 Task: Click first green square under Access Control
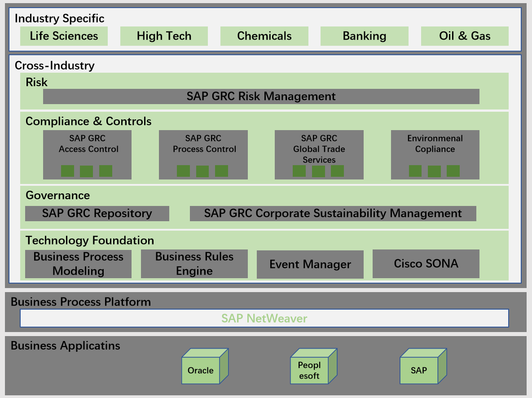tap(68, 171)
